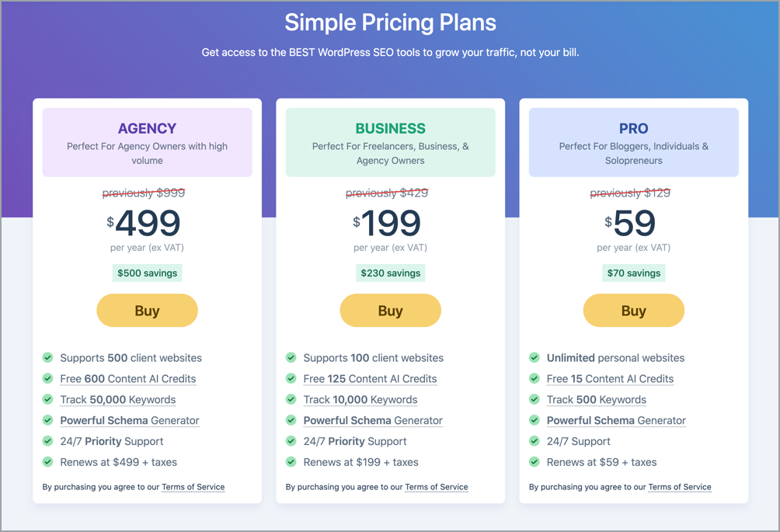Viewport: 780px width, 532px height.
Task: Click checkmark icon next to Track 500 Keywords
Action: 535,399
